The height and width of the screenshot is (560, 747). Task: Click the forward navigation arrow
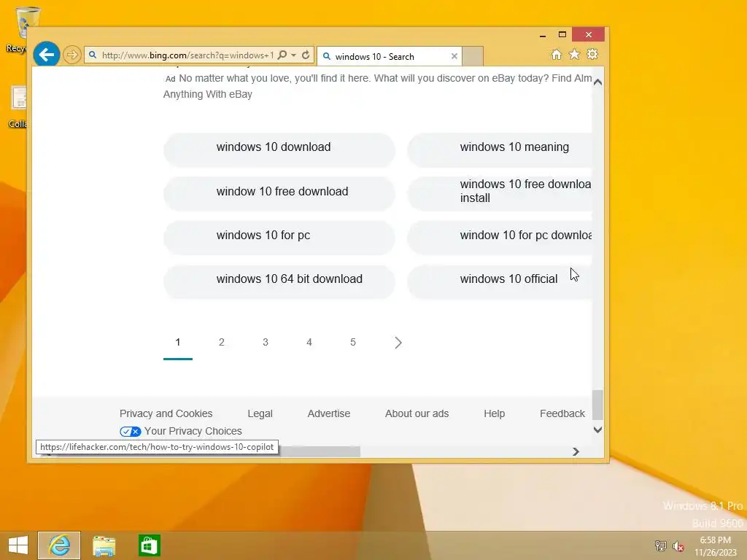pyautogui.click(x=72, y=55)
